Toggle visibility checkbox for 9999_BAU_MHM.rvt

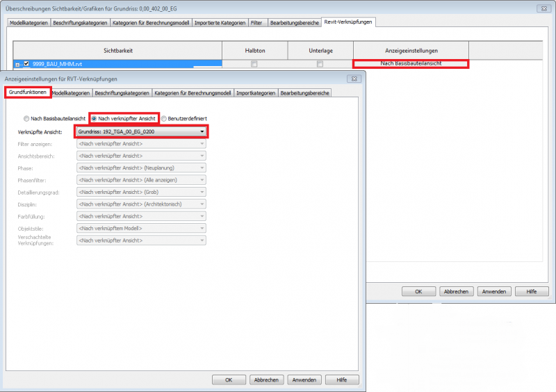(26, 64)
